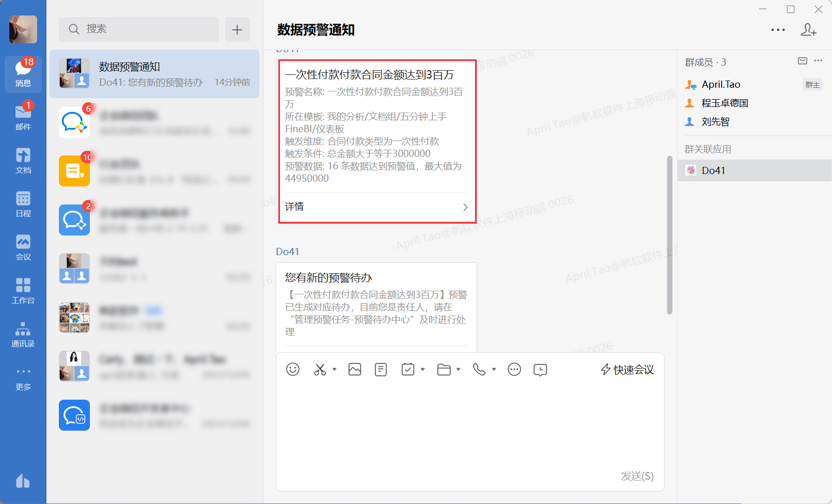The image size is (832, 504).
Task: Click the phone call icon
Action: pyautogui.click(x=479, y=369)
